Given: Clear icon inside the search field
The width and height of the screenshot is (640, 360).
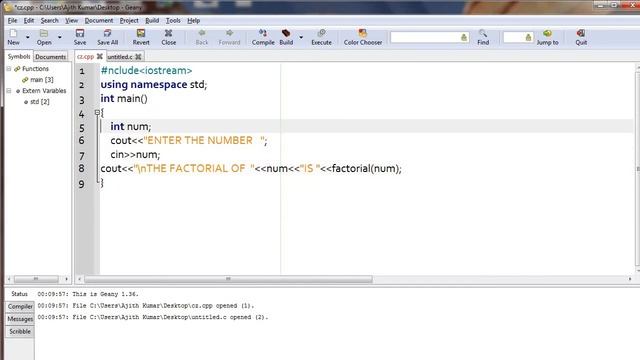Looking at the screenshot, I should [464, 38].
